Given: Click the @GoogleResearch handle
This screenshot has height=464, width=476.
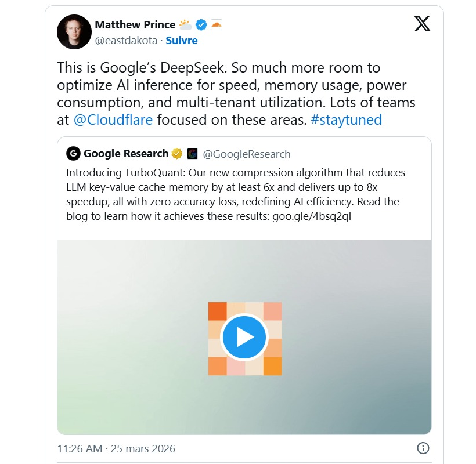Looking at the screenshot, I should click(248, 154).
